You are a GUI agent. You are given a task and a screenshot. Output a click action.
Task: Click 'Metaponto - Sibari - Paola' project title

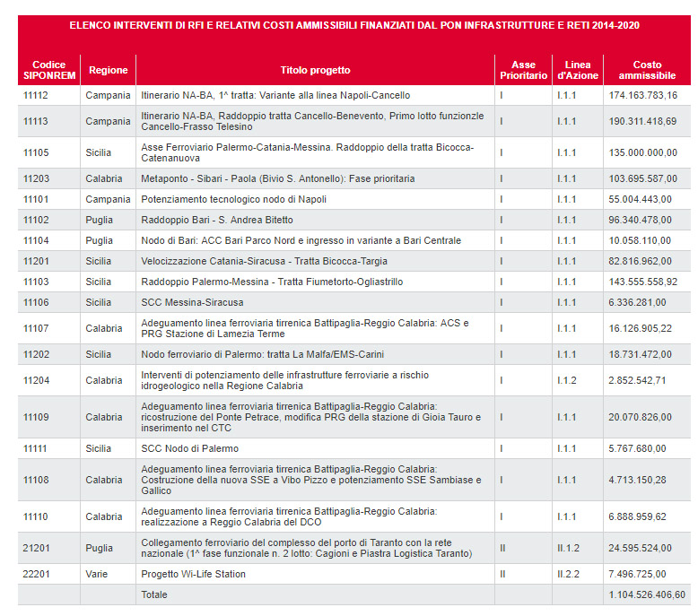coord(278,178)
